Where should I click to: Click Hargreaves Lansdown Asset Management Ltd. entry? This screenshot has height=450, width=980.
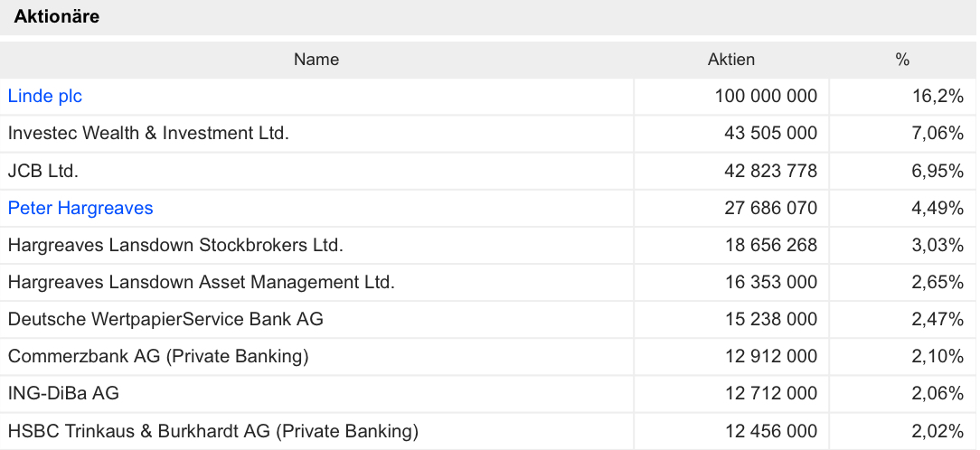201,282
